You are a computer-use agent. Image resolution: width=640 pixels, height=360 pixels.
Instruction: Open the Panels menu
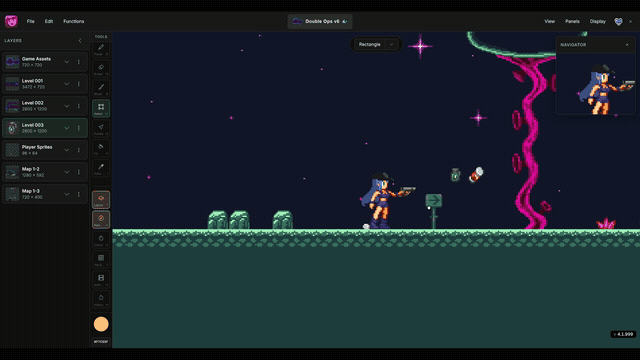click(572, 21)
